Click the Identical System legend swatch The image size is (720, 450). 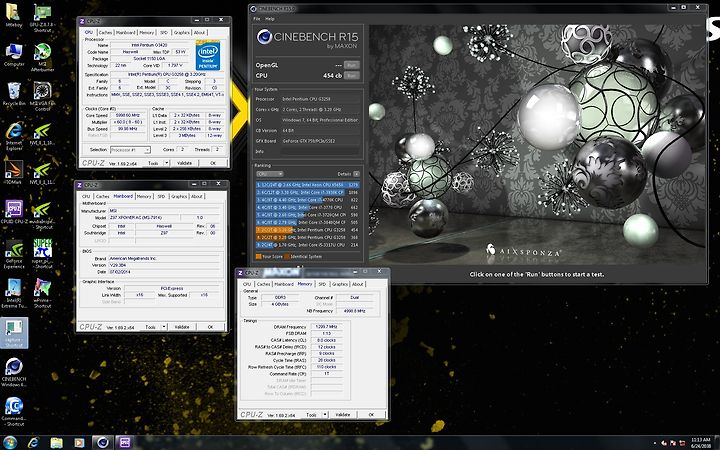[287, 257]
